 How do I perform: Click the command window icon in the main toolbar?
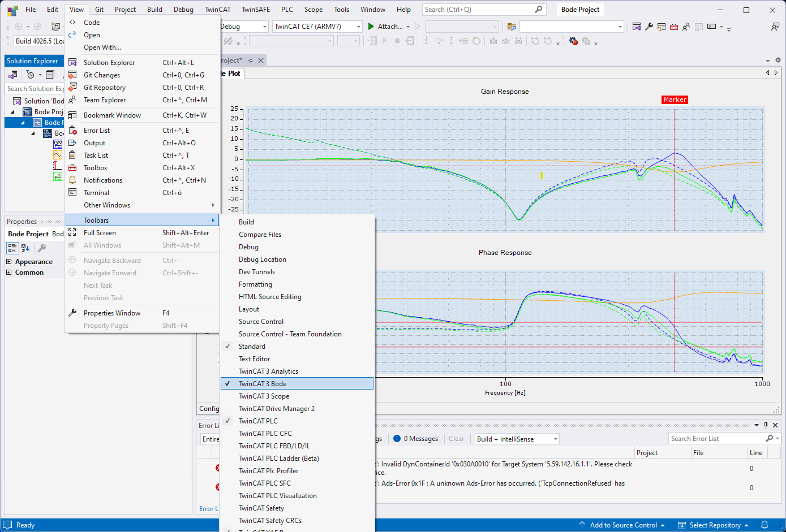(x=712, y=27)
